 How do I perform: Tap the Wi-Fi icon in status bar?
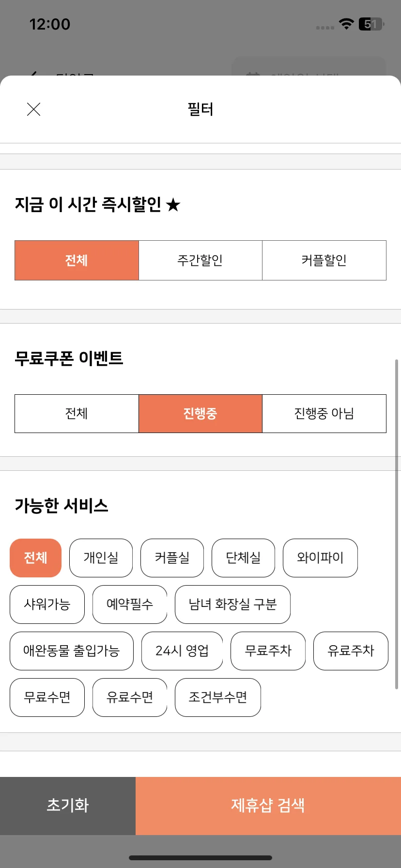[346, 24]
